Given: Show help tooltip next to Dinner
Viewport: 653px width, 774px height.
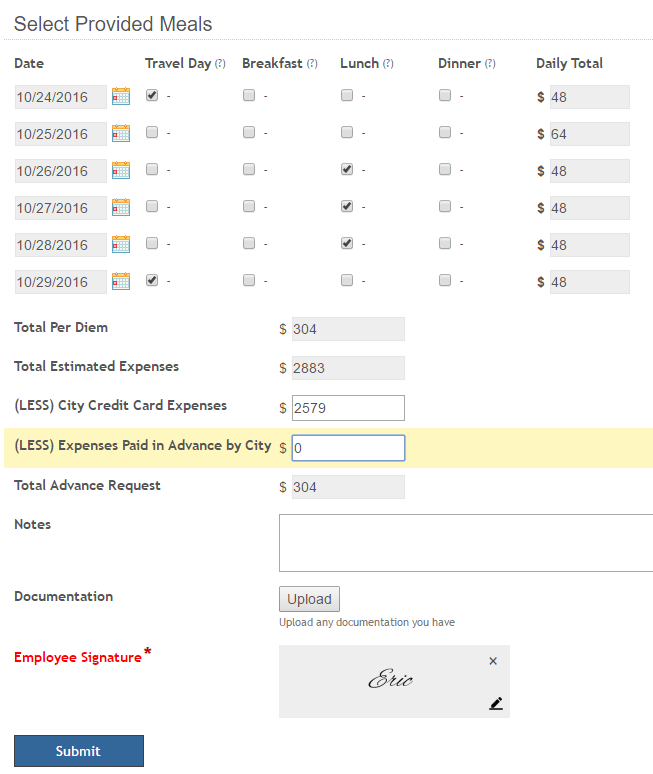Looking at the screenshot, I should (x=490, y=64).
